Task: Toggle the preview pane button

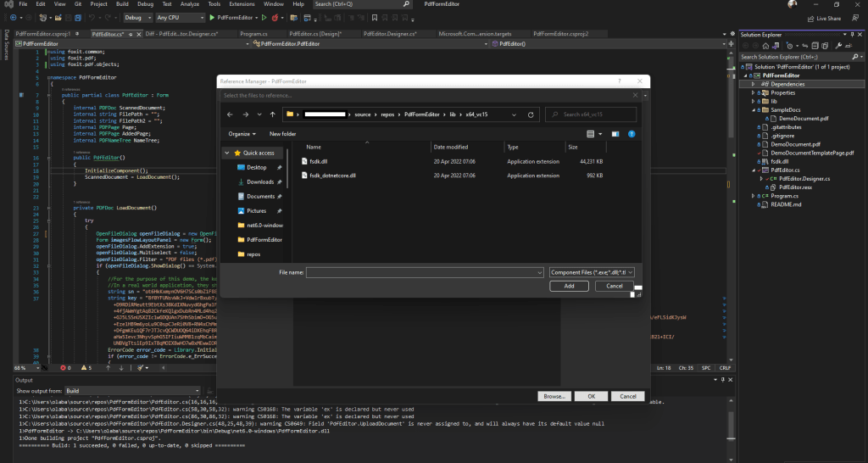Action: tap(615, 134)
